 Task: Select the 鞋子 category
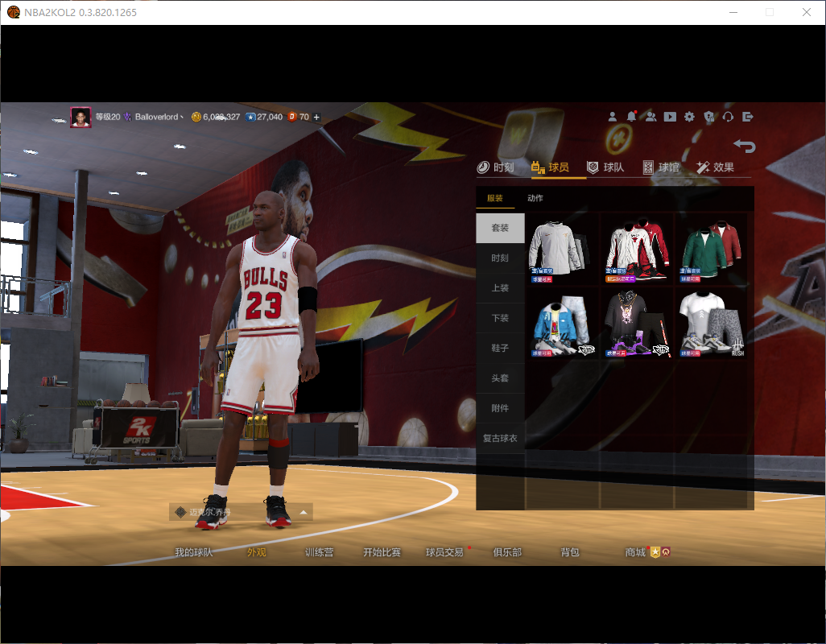(x=500, y=348)
